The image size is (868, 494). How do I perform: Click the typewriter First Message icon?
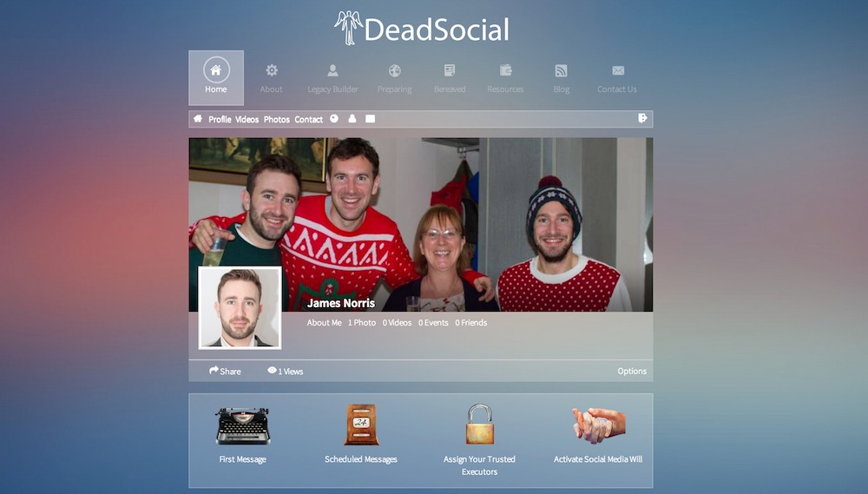coord(242,425)
